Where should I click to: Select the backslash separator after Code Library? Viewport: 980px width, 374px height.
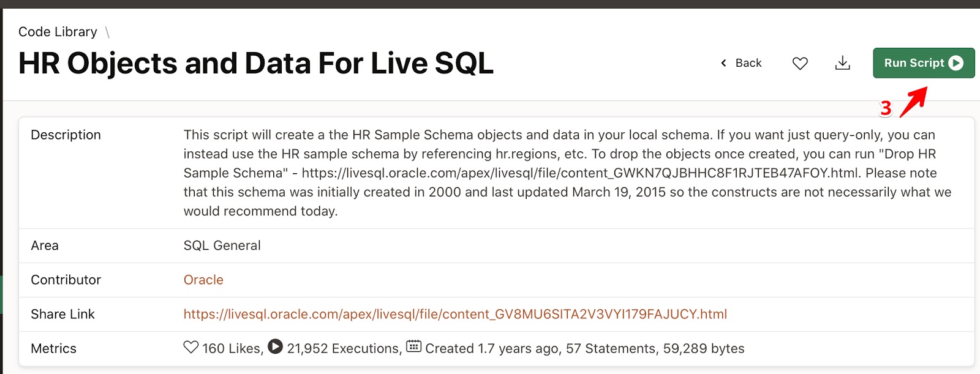[x=108, y=32]
